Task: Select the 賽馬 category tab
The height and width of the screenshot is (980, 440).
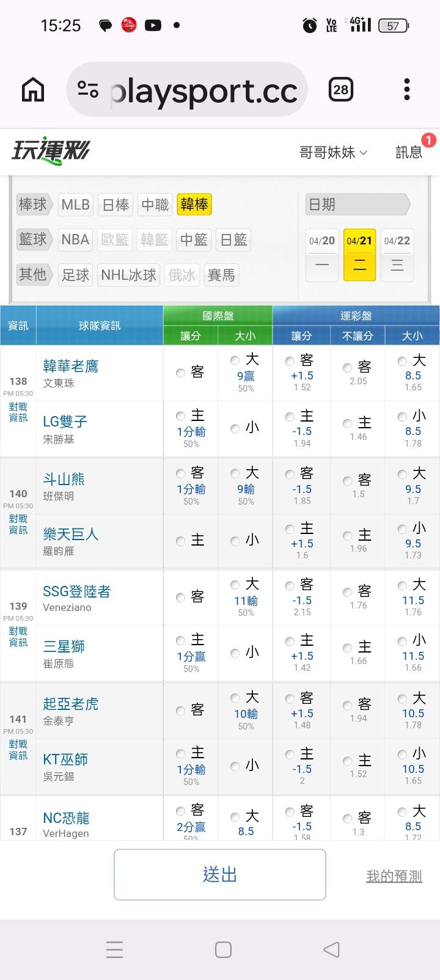Action: click(221, 275)
